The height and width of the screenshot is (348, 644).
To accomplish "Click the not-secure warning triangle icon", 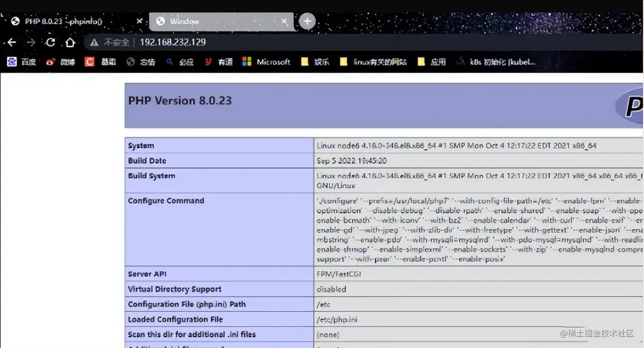I will pos(94,42).
